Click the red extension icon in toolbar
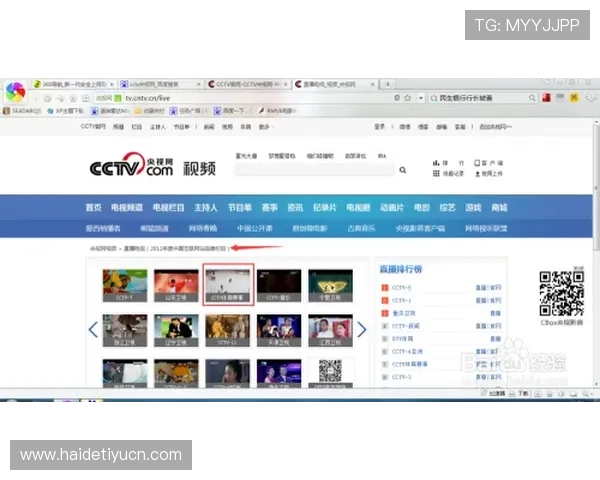The image size is (600, 480). (x=546, y=98)
